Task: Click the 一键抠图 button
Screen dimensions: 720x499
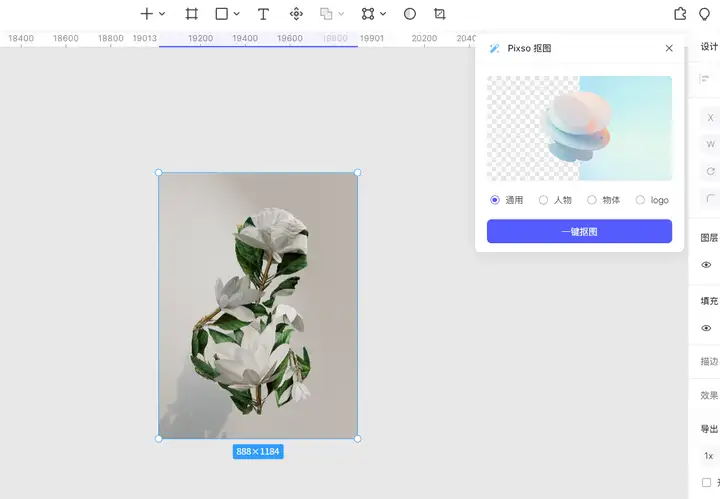Action: [579, 231]
